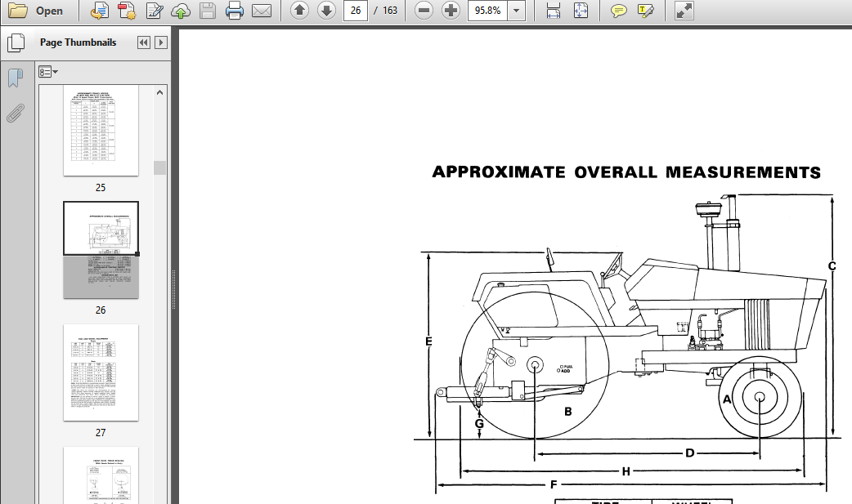This screenshot has height=504, width=852.
Task: Open the Attachments paperclip panel
Action: [16, 114]
